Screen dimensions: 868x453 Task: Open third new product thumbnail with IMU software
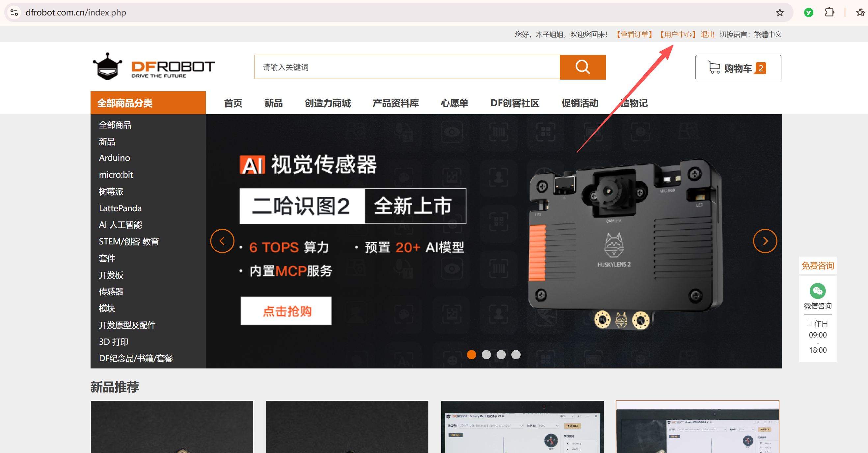tap(522, 427)
